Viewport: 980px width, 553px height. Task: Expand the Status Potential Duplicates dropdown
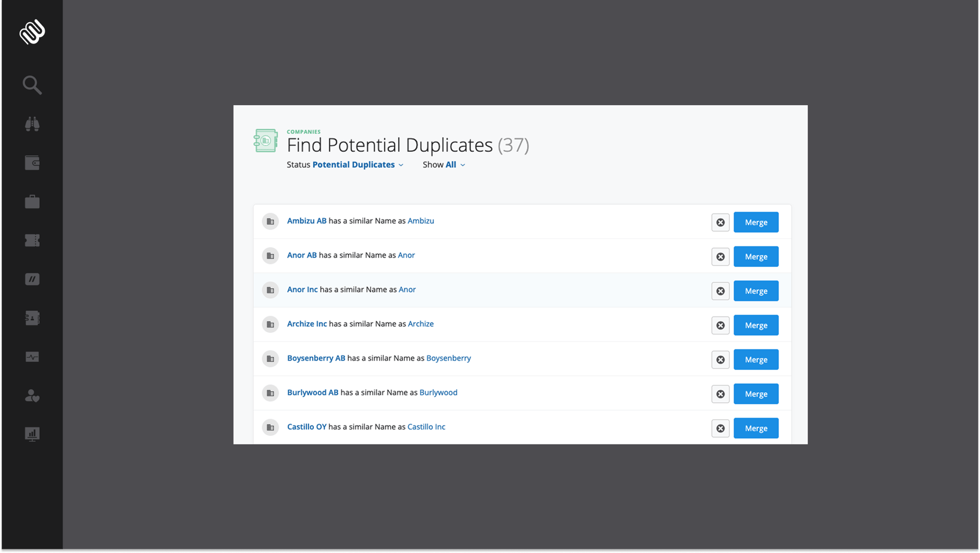pyautogui.click(x=358, y=165)
